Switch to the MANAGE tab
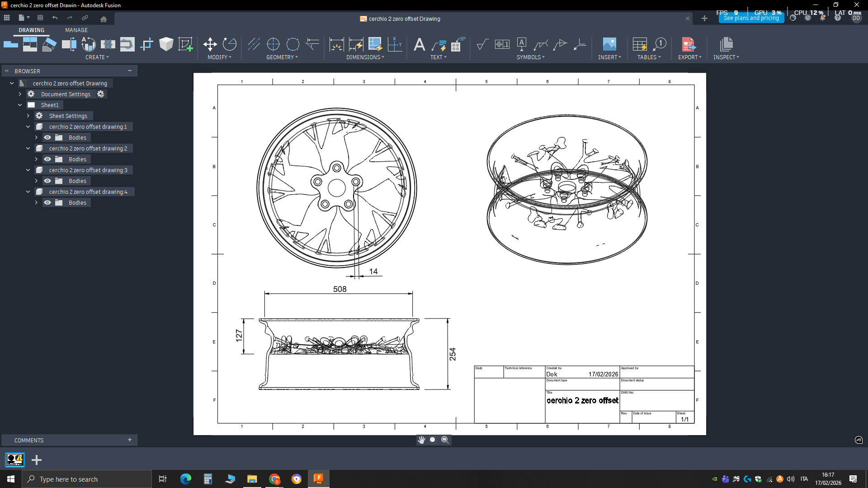The image size is (868, 488). click(76, 30)
